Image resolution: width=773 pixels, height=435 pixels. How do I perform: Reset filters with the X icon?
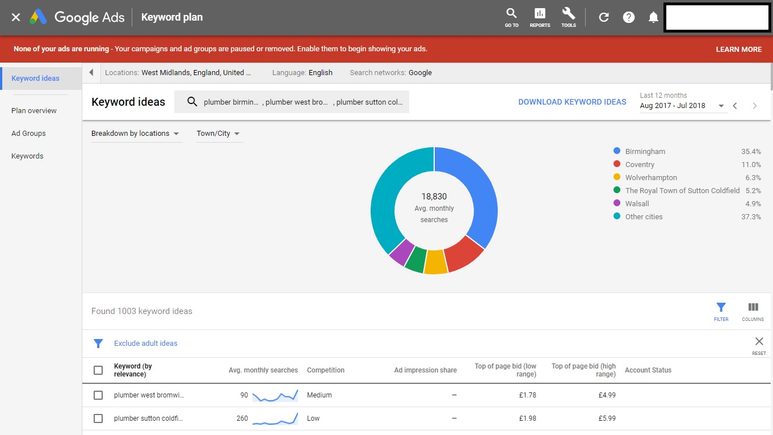point(759,345)
